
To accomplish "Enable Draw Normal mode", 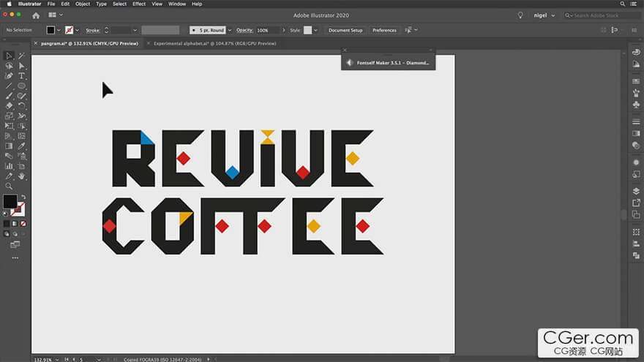I will (x=6, y=234).
